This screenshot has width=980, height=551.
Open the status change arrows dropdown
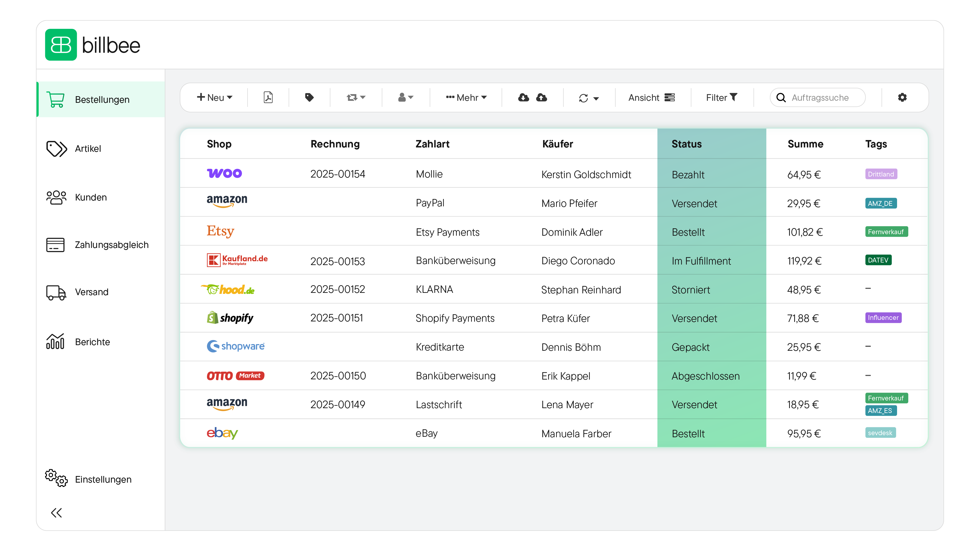(356, 97)
